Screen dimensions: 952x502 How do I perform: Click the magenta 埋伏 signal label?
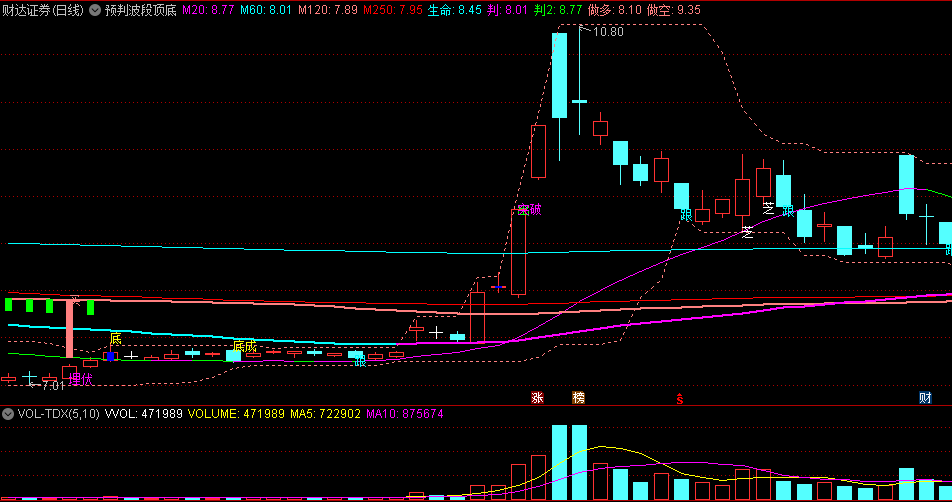[x=81, y=379]
